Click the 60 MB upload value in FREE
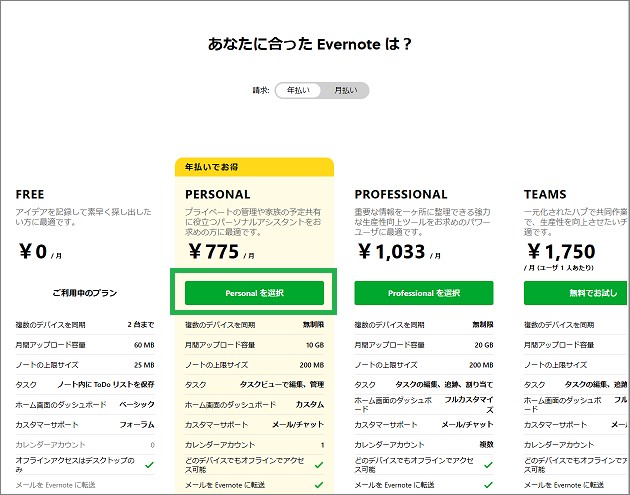 coord(144,345)
